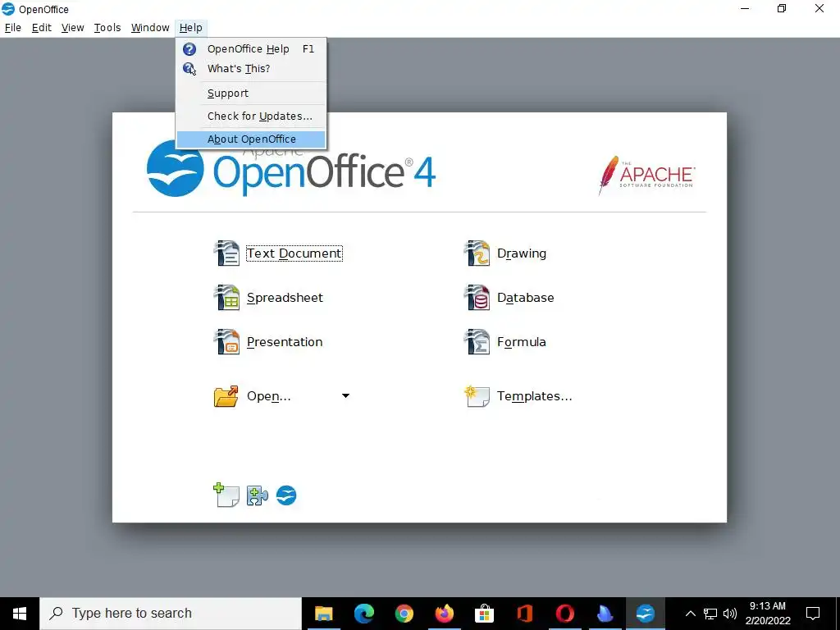Click the Formula sigma icon

pyautogui.click(x=477, y=342)
